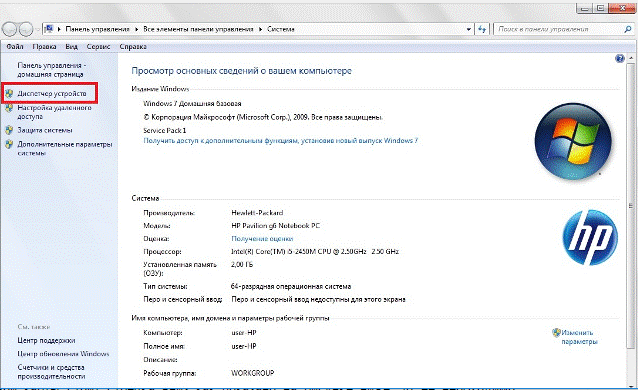Open Центр поддержки link
Viewport: 638px width, 390px height.
click(46, 340)
